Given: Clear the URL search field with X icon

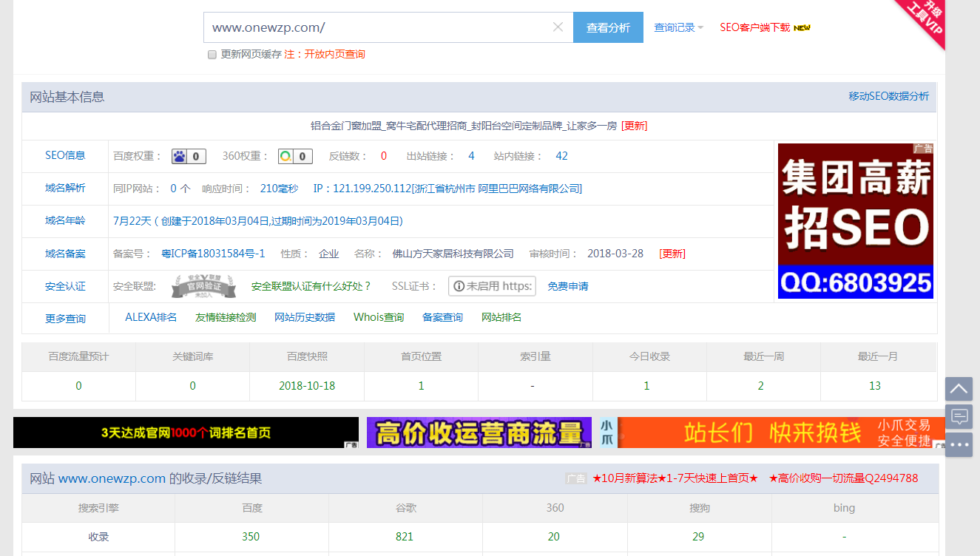Looking at the screenshot, I should point(558,27).
